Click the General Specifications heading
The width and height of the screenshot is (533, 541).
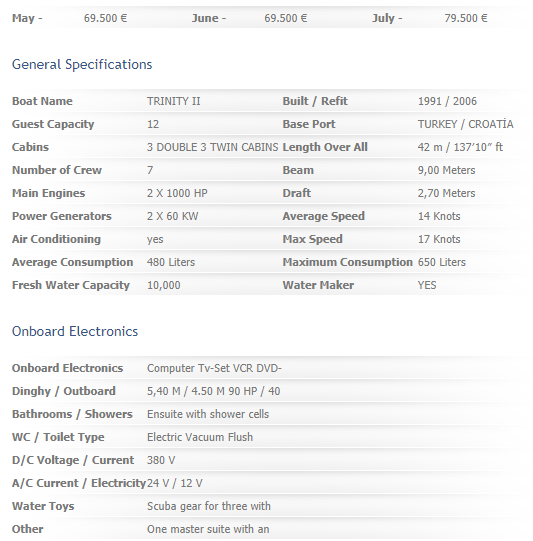tap(82, 65)
